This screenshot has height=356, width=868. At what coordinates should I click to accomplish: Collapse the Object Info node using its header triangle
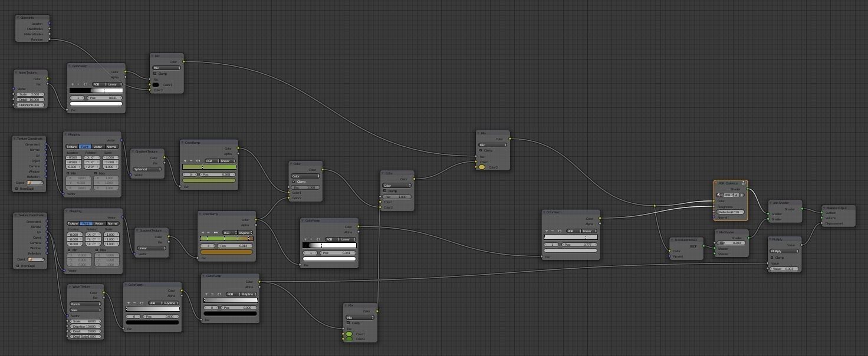[18, 18]
